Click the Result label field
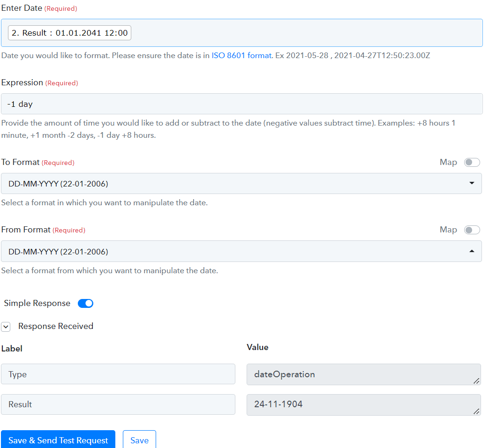489x448 pixels. 118,404
